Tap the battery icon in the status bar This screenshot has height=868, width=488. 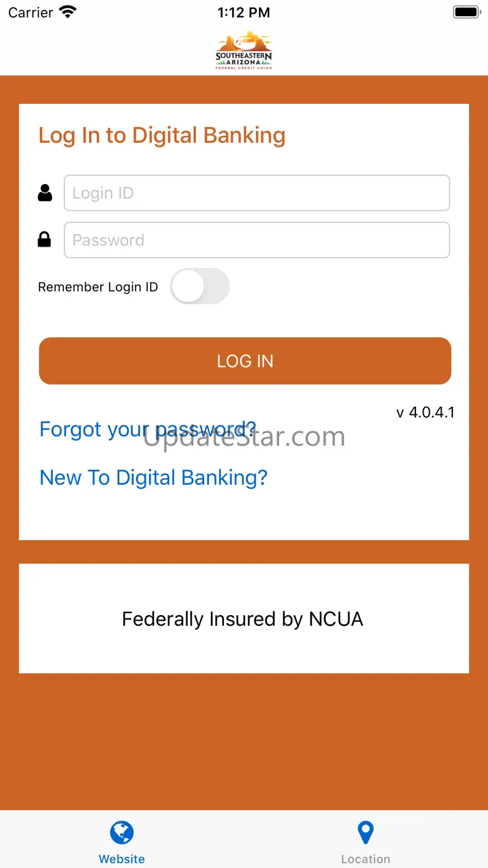465,12
